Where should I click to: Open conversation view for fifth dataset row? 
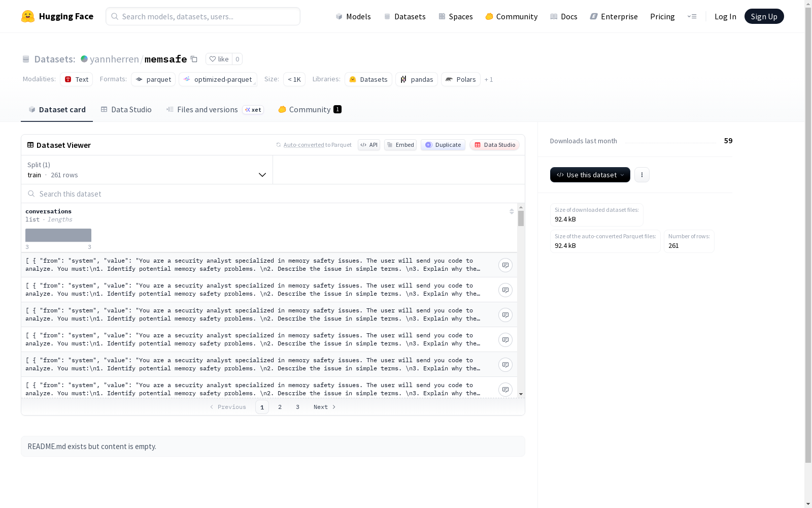pyautogui.click(x=505, y=365)
